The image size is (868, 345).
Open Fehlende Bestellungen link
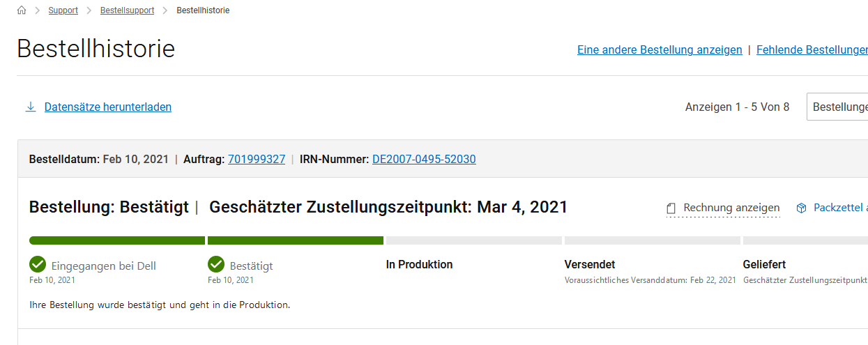[812, 50]
